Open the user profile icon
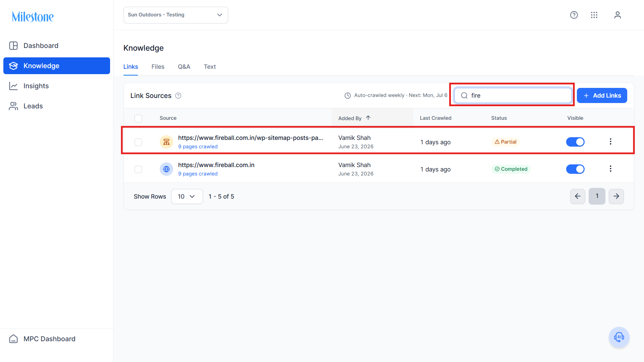Viewport: 644px width, 362px height. point(617,15)
